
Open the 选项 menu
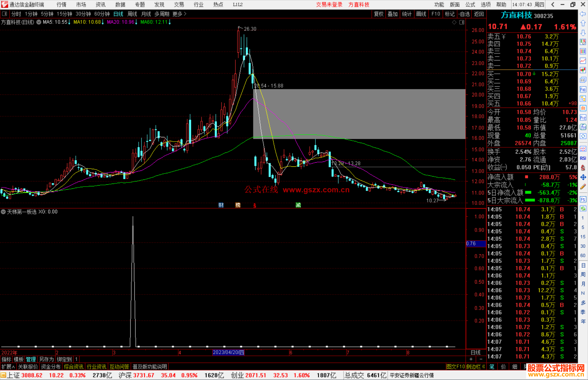486,5
